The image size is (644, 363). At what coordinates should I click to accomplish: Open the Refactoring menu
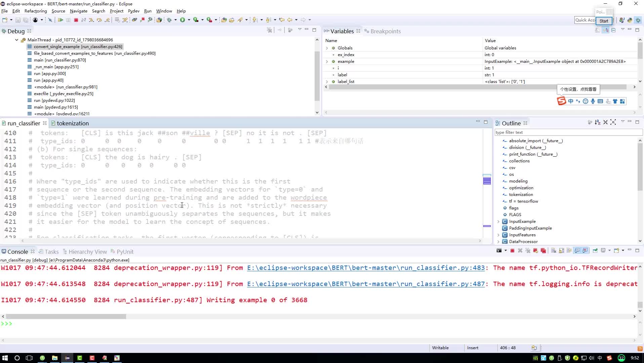coord(36,11)
